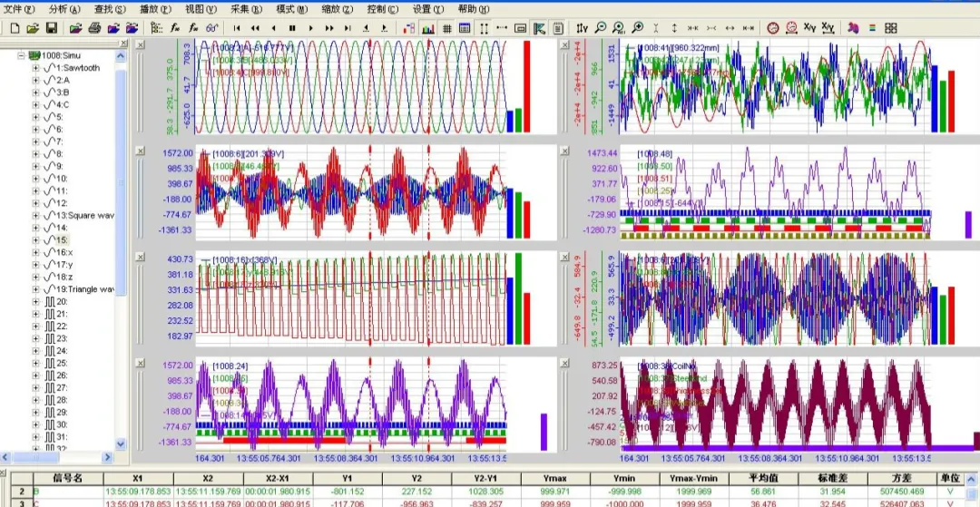980x507 pixels.
Task: Select the 3:B signal in tree
Action: click(63, 93)
